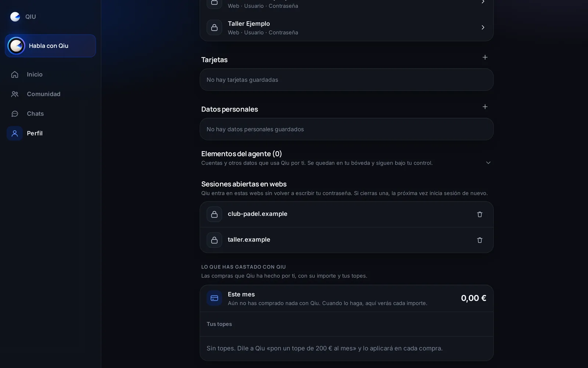Click lock icon beside taller.example

(x=214, y=240)
